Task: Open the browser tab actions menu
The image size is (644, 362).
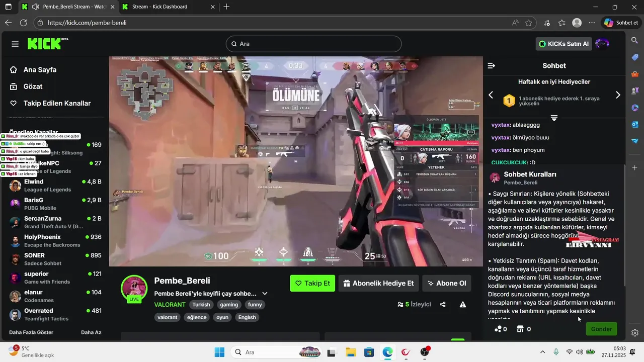Action: pos(8,7)
